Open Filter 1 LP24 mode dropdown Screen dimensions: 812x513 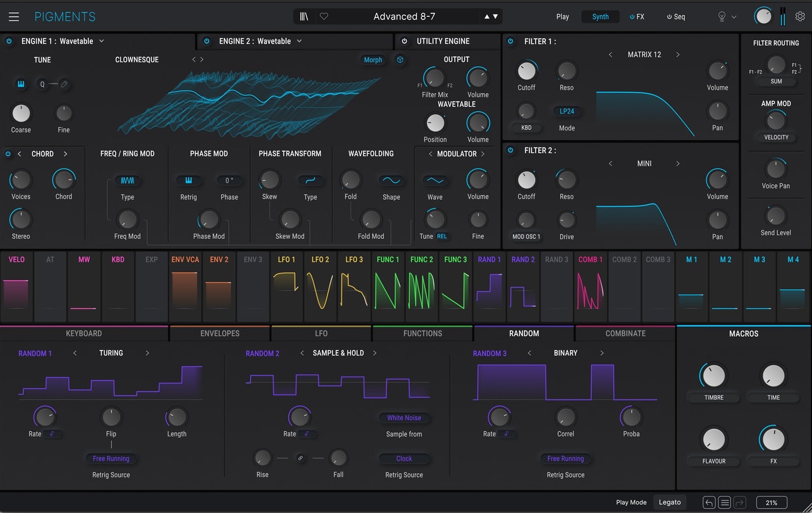click(x=567, y=111)
